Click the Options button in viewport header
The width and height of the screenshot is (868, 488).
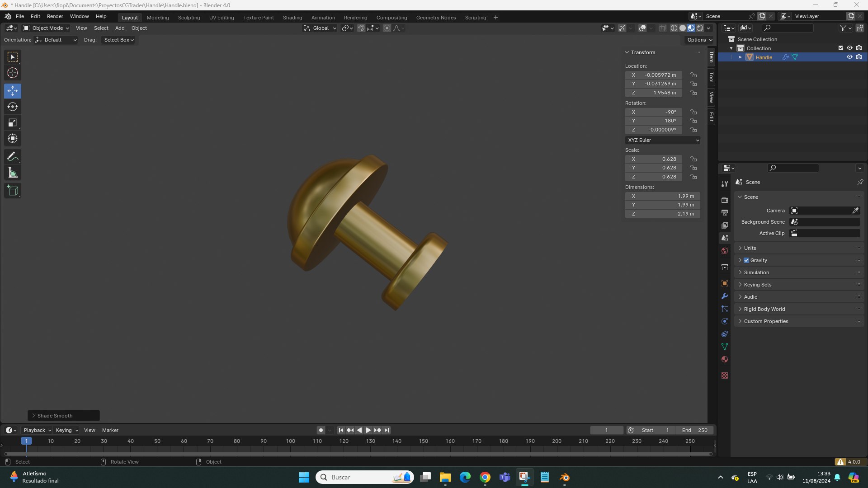(699, 40)
